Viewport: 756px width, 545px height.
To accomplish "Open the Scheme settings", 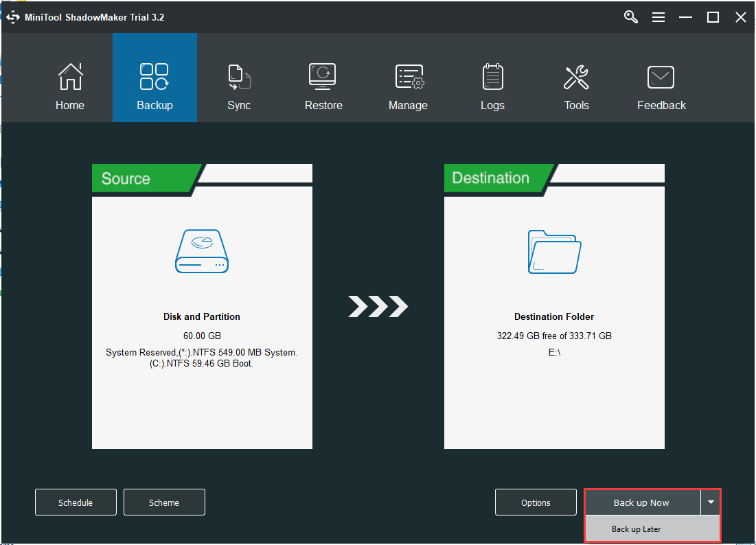I will tap(164, 502).
